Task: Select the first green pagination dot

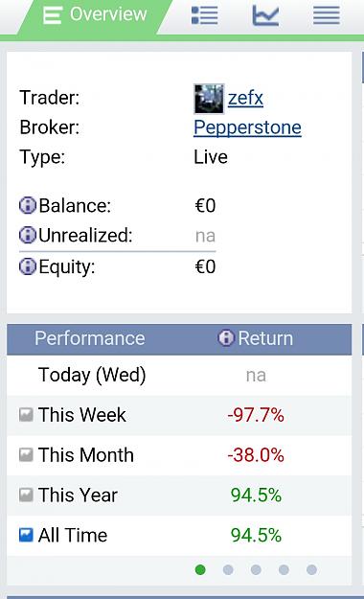Action: pos(200,569)
